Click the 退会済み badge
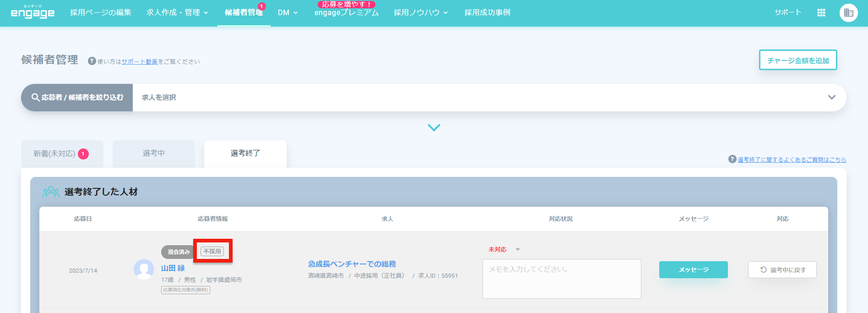868x313 pixels. coord(179,252)
